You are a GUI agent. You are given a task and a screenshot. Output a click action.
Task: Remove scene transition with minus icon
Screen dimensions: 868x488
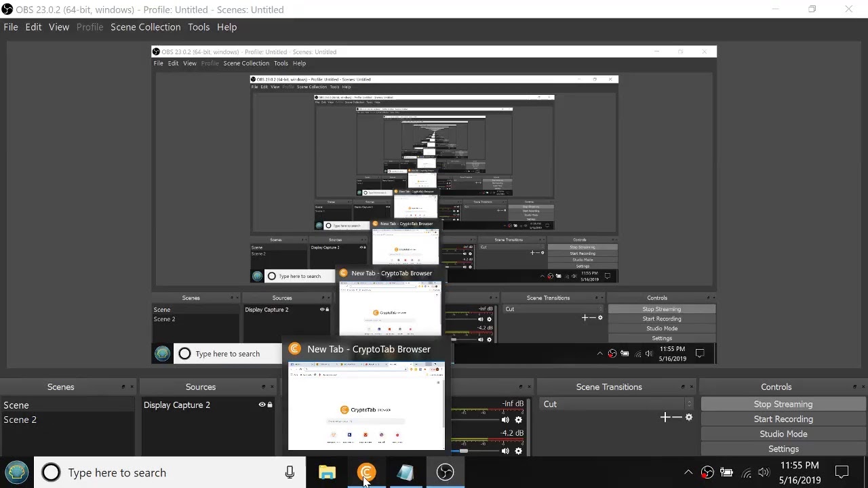point(677,418)
